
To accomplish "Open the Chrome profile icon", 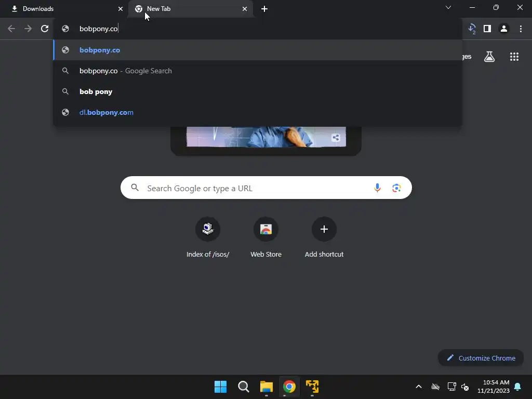I will click(504, 29).
